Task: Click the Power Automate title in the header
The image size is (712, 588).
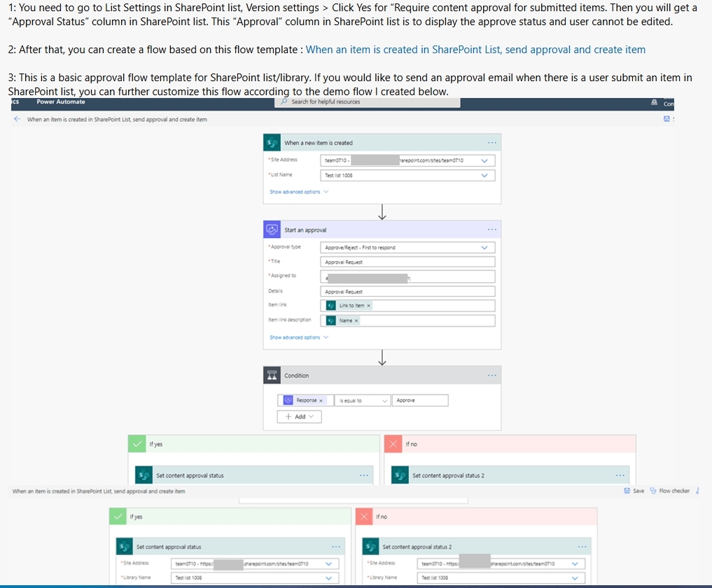Action: pyautogui.click(x=61, y=101)
